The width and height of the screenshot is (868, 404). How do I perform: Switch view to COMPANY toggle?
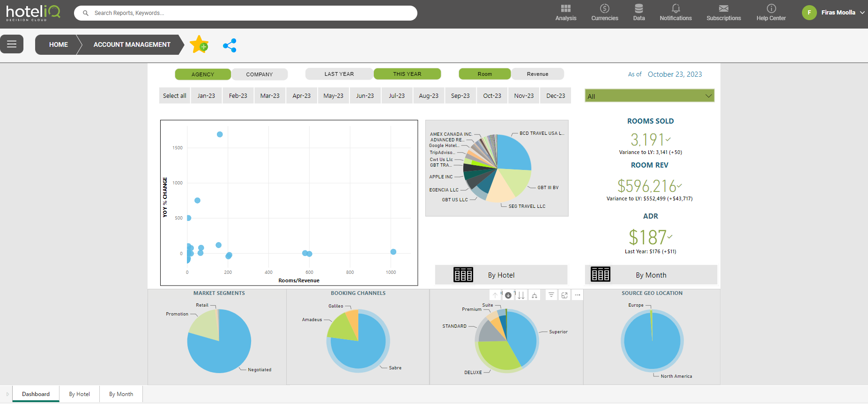[260, 74]
